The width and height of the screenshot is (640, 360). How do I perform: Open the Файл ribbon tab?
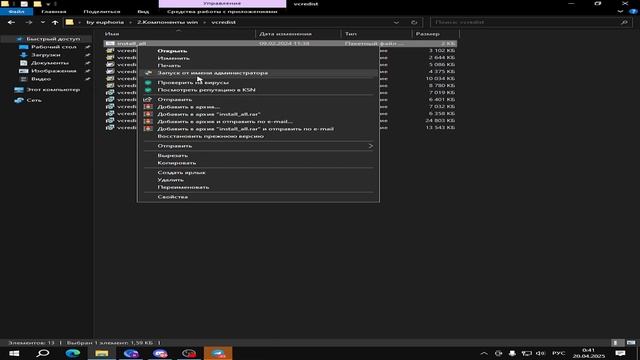point(16,11)
